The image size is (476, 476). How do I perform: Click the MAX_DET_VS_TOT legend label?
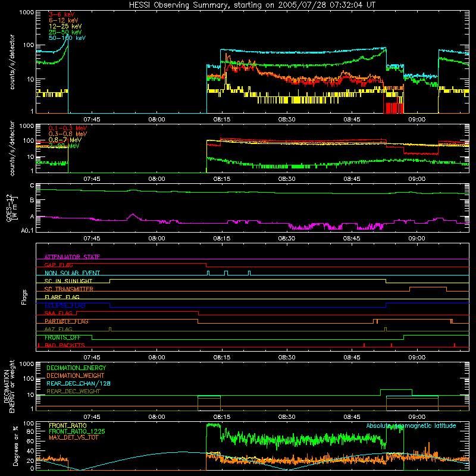click(73, 437)
